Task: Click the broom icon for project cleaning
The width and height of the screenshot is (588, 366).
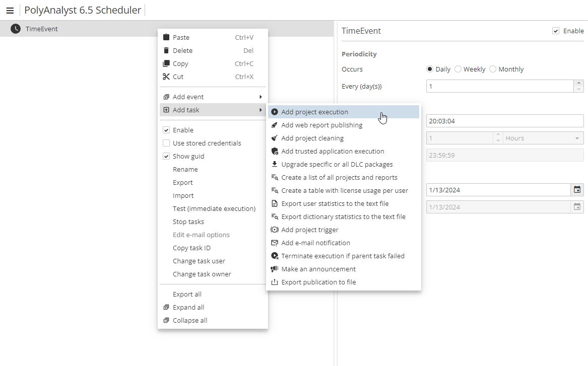Action: click(x=275, y=138)
